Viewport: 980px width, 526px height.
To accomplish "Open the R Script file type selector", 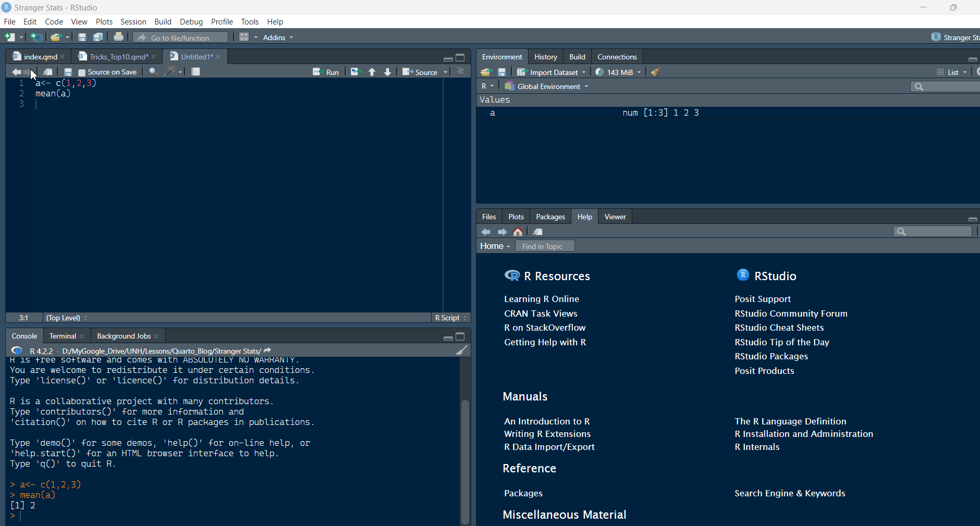I will pyautogui.click(x=451, y=318).
